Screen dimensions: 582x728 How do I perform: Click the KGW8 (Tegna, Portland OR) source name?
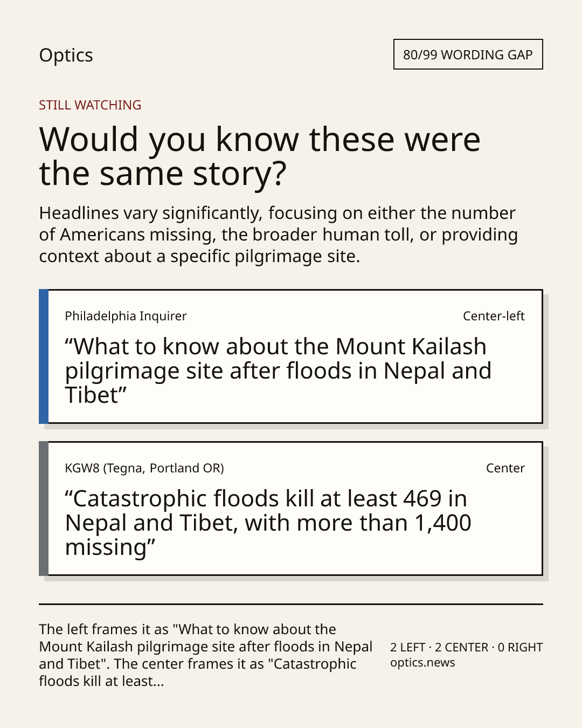tap(144, 468)
